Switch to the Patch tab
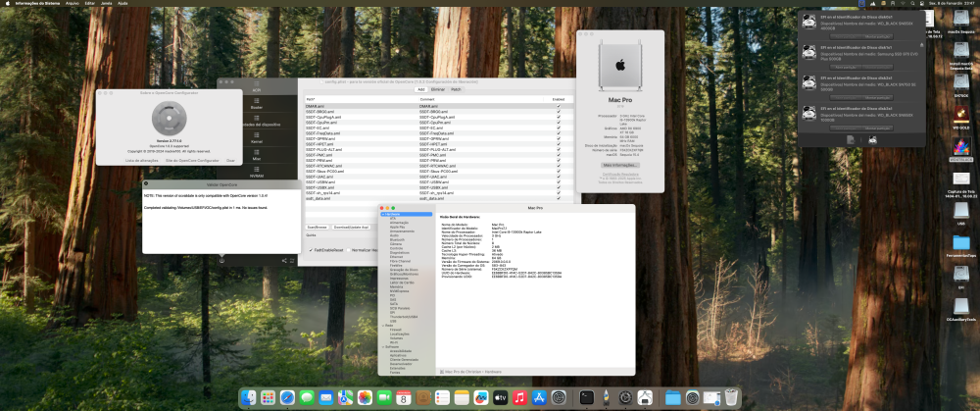The width and height of the screenshot is (980, 411). pyautogui.click(x=457, y=89)
